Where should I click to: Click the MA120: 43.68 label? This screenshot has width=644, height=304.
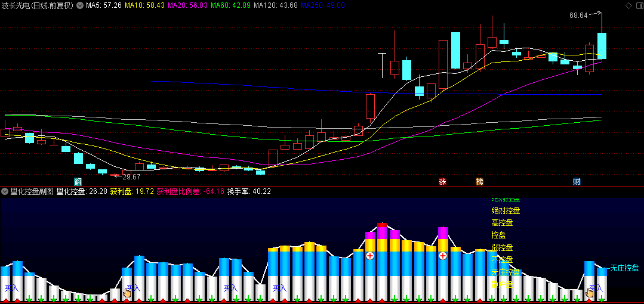point(276,6)
